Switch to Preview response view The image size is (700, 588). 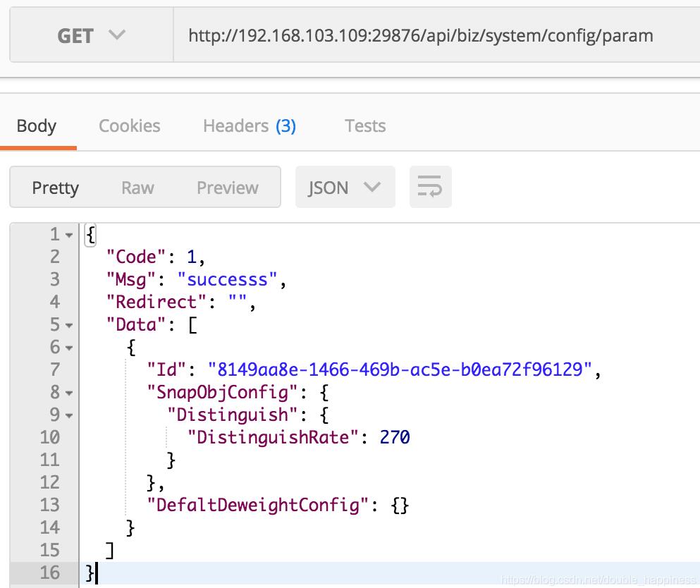pyautogui.click(x=227, y=187)
